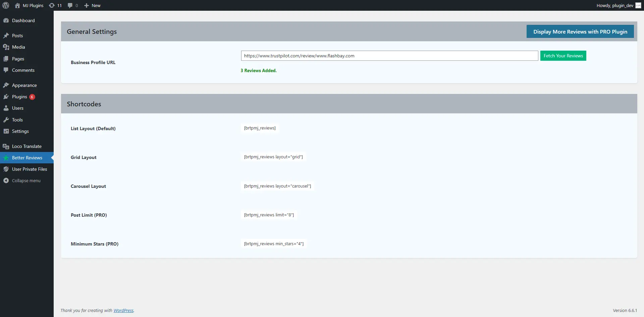The width and height of the screenshot is (644, 317).
Task: Select Better Reviews menu item
Action: [27, 158]
